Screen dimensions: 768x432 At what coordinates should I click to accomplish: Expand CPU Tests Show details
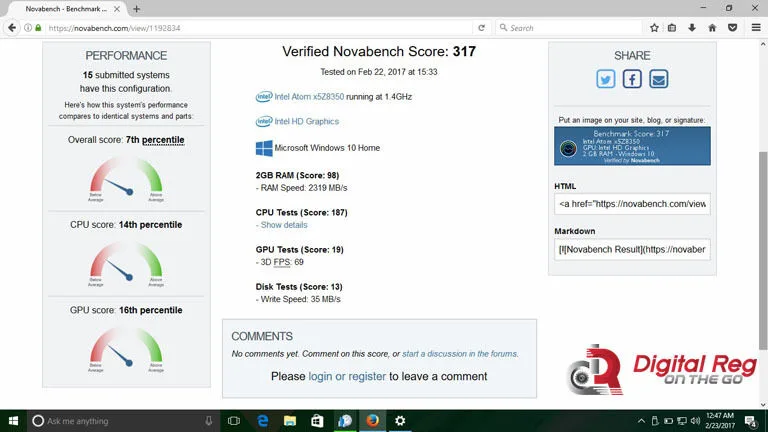coord(284,225)
